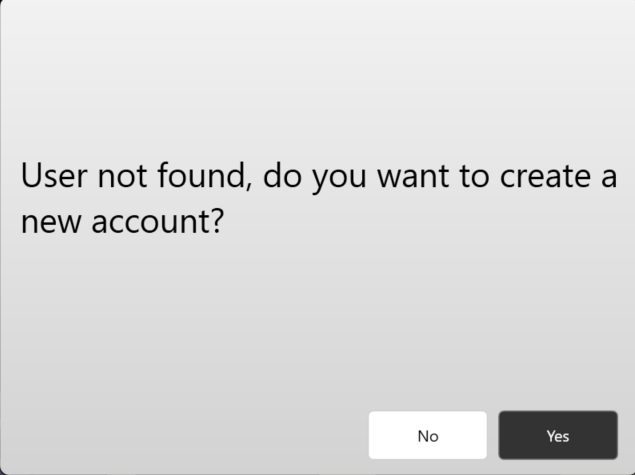
Task: Select the dark Yes button
Action: tap(558, 435)
